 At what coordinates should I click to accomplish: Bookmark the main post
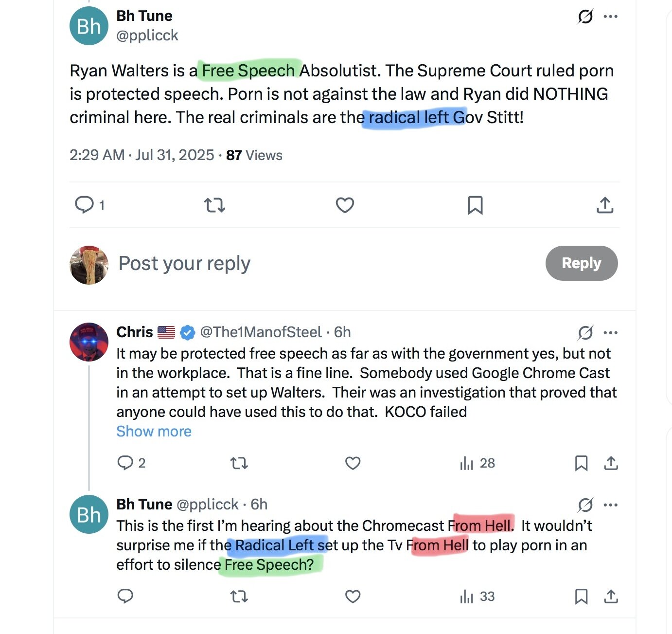click(x=475, y=205)
